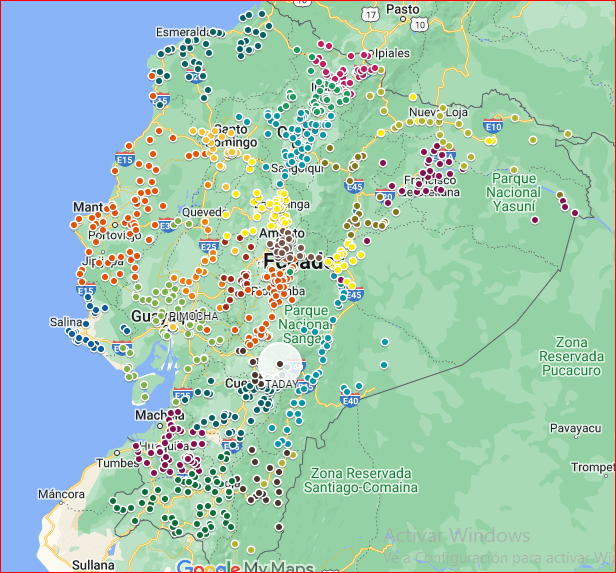The image size is (616, 573).
Task: Click the Machala city label
Action: click(154, 414)
